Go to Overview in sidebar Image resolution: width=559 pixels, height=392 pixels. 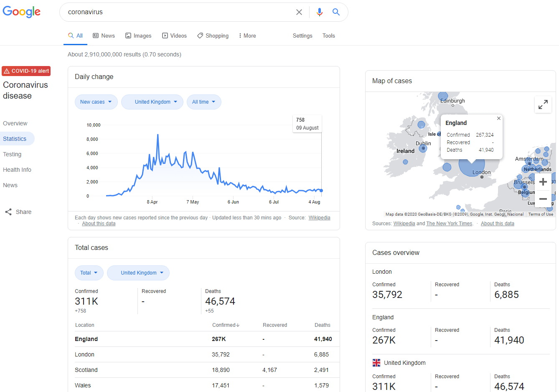15,123
